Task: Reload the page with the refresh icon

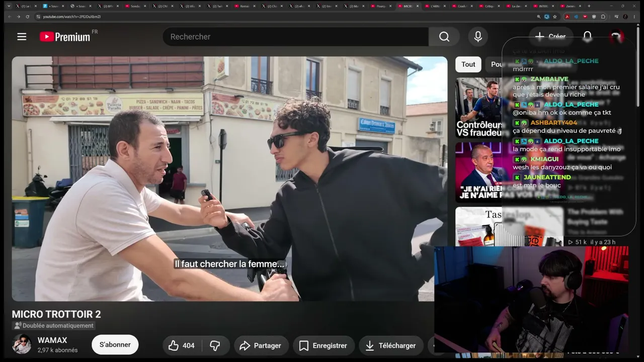Action: coord(28,17)
